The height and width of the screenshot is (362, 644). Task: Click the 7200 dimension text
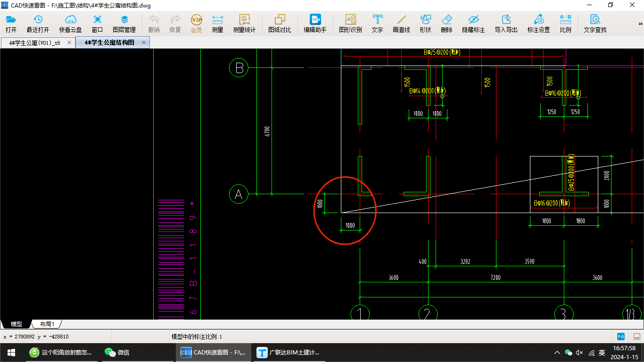click(x=495, y=278)
